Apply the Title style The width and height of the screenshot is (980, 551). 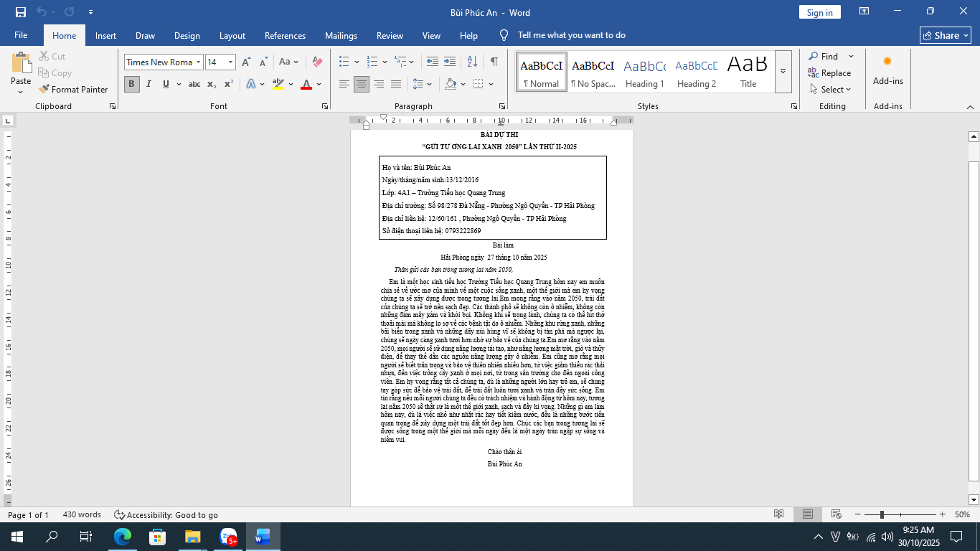pyautogui.click(x=748, y=71)
